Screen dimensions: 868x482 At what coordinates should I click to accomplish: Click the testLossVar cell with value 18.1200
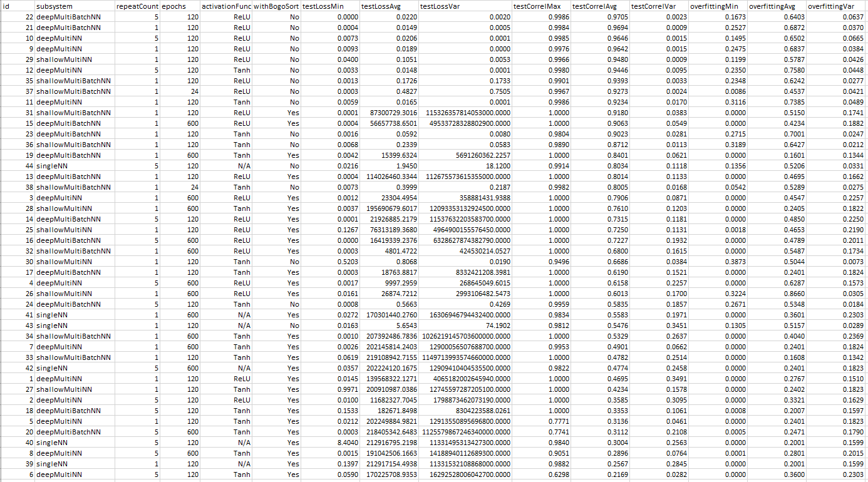(464, 166)
